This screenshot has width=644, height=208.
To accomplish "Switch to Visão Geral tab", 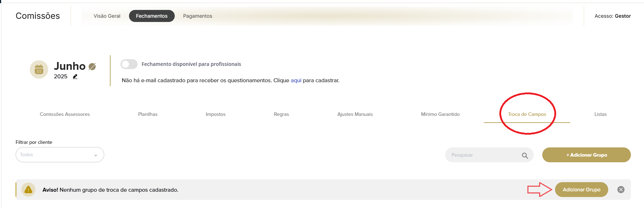I will pos(107,16).
